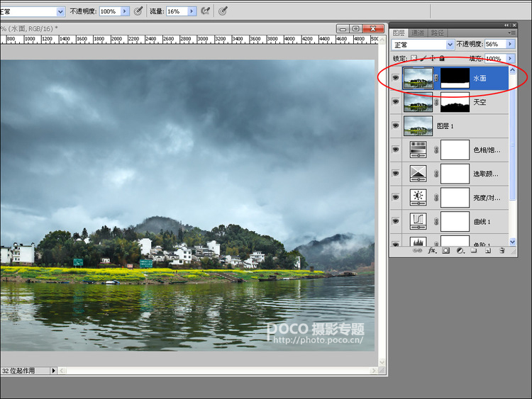Add a layer mask to the layer
Screen dimensions: 532x399
(446, 250)
